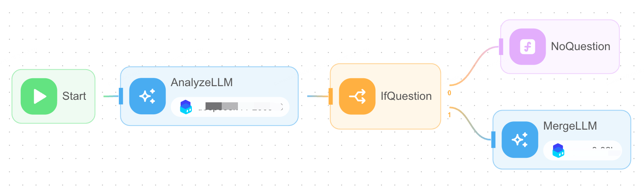Click the purple input handle on NoQuestion
The height and width of the screenshot is (193, 644).
coord(501,46)
